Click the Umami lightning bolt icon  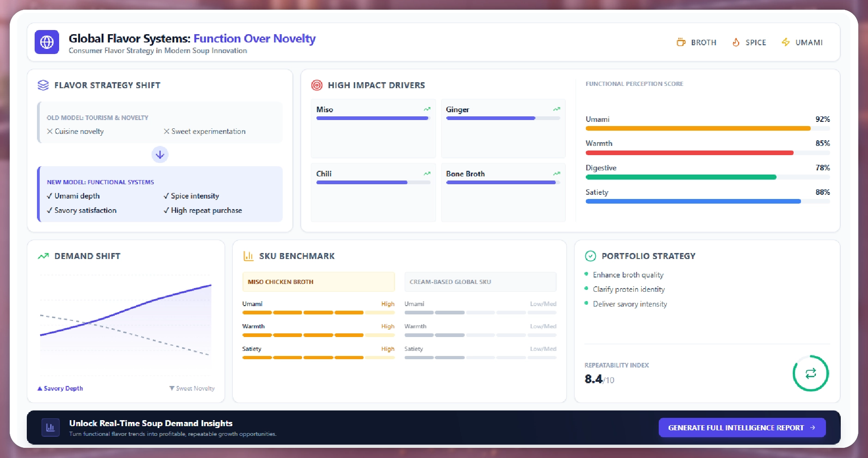click(x=785, y=42)
